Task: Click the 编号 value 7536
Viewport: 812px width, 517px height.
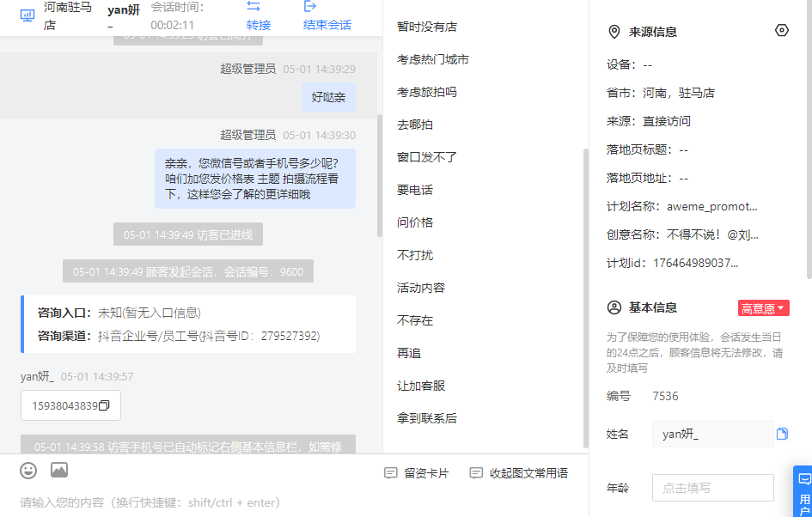Action: [665, 397]
